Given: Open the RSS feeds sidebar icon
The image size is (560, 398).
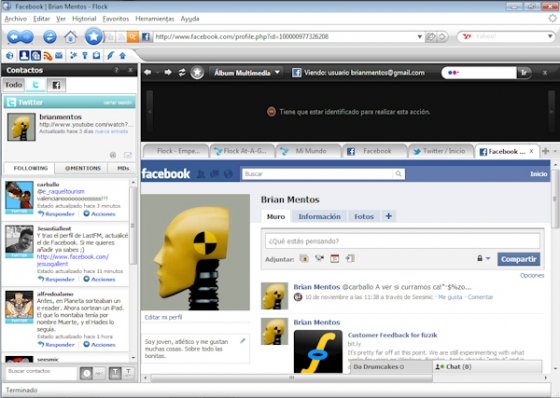Looking at the screenshot, I should (x=48, y=55).
